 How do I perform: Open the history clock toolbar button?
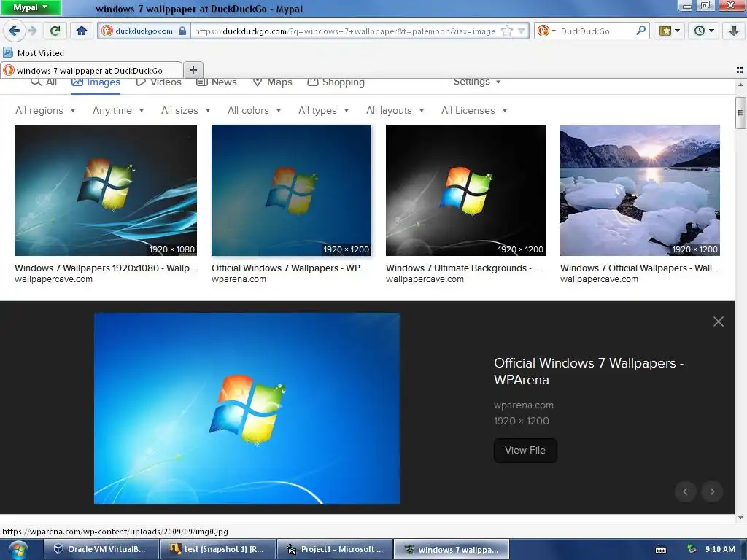point(704,31)
